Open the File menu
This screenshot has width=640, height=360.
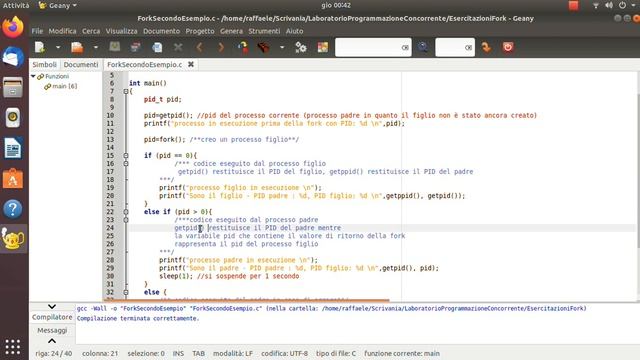click(37, 31)
